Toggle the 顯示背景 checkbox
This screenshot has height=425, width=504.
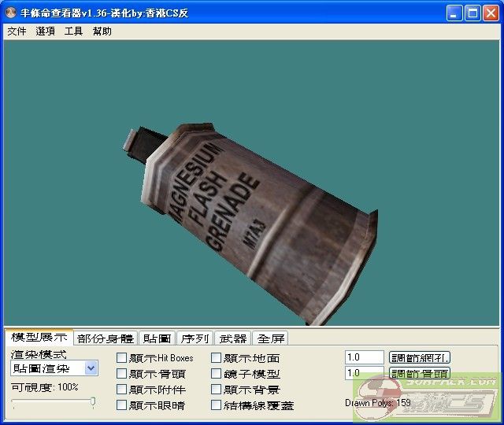pos(217,390)
